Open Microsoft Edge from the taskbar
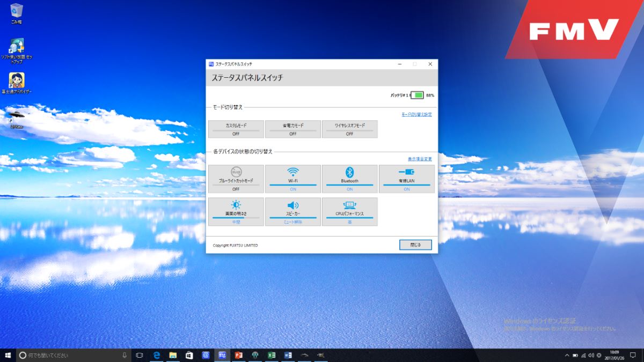 (x=157, y=355)
